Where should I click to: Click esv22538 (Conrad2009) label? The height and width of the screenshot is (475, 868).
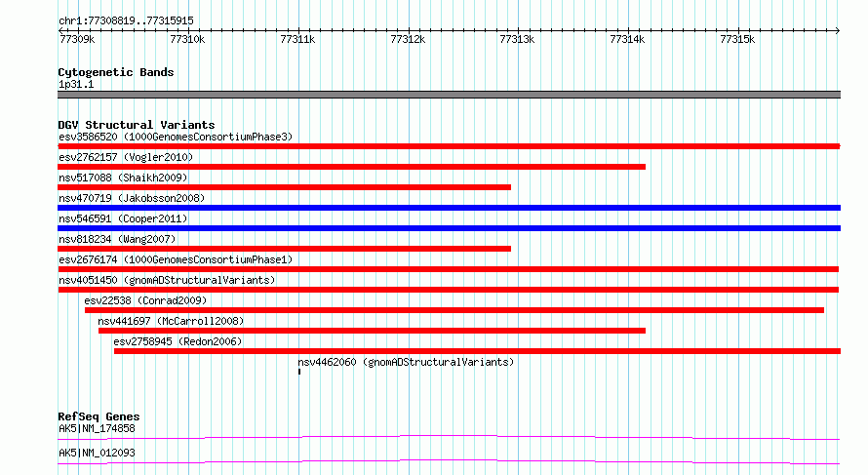(x=145, y=300)
